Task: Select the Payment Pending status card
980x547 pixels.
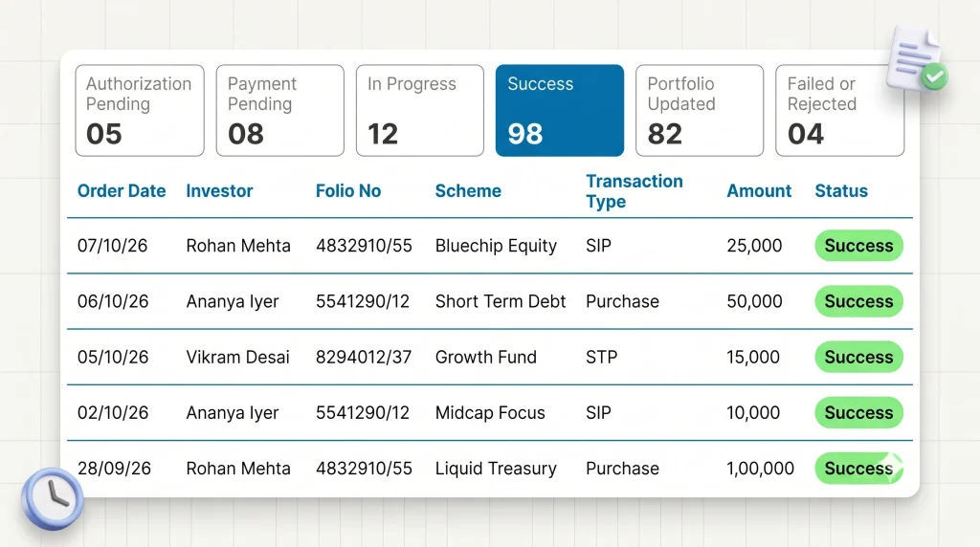Action: [280, 111]
